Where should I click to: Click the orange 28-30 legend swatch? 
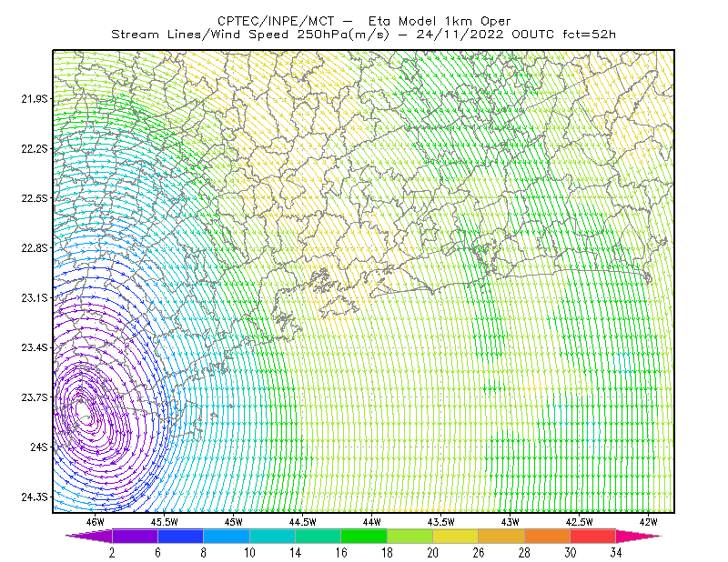click(547, 536)
